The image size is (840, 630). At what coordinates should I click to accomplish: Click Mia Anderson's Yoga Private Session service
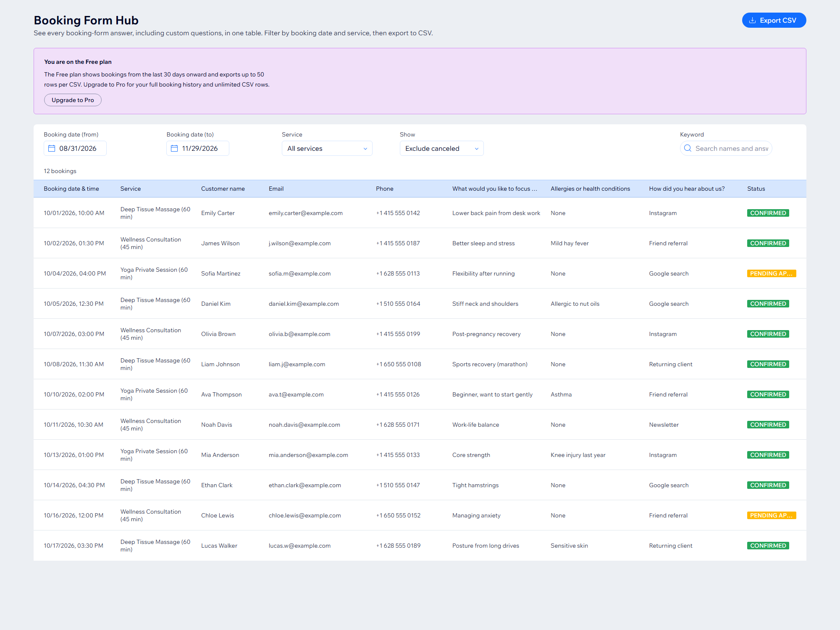154,455
